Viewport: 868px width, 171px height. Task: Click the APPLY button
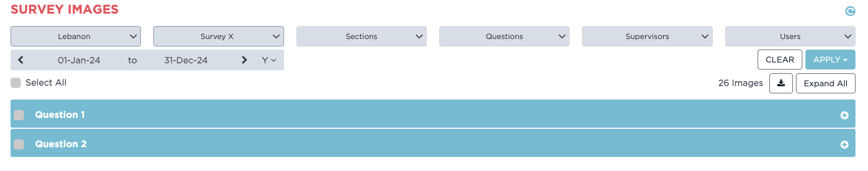[830, 60]
